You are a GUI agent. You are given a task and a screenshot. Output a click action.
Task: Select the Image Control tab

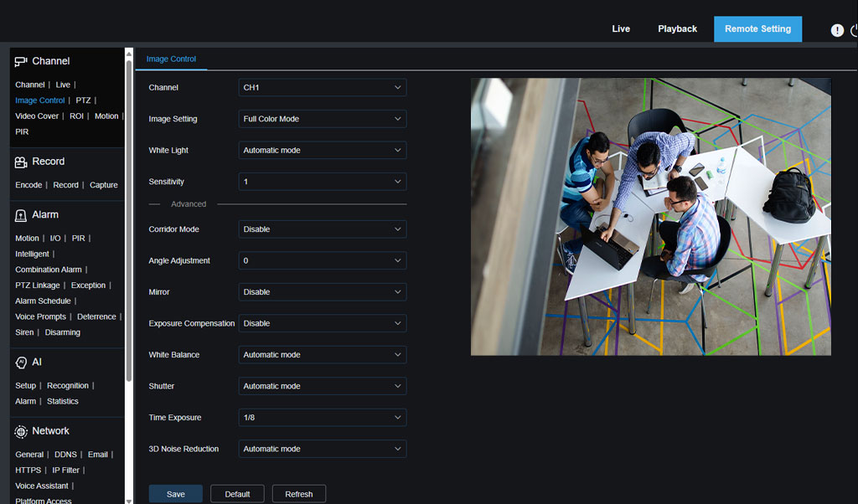click(x=172, y=59)
